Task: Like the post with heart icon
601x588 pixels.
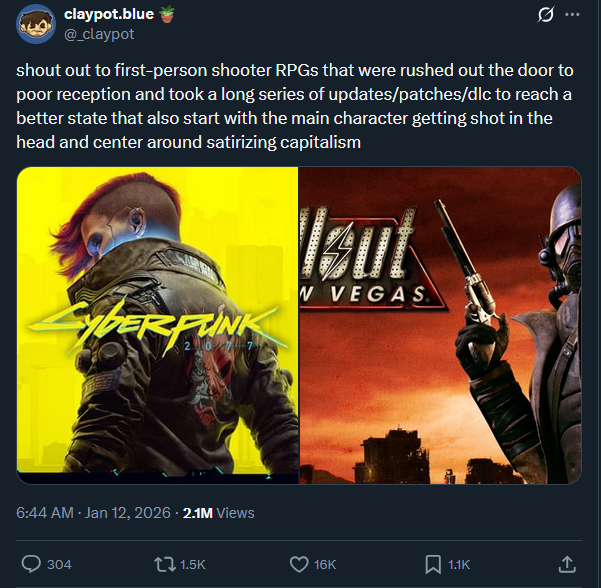Action: pyautogui.click(x=299, y=565)
